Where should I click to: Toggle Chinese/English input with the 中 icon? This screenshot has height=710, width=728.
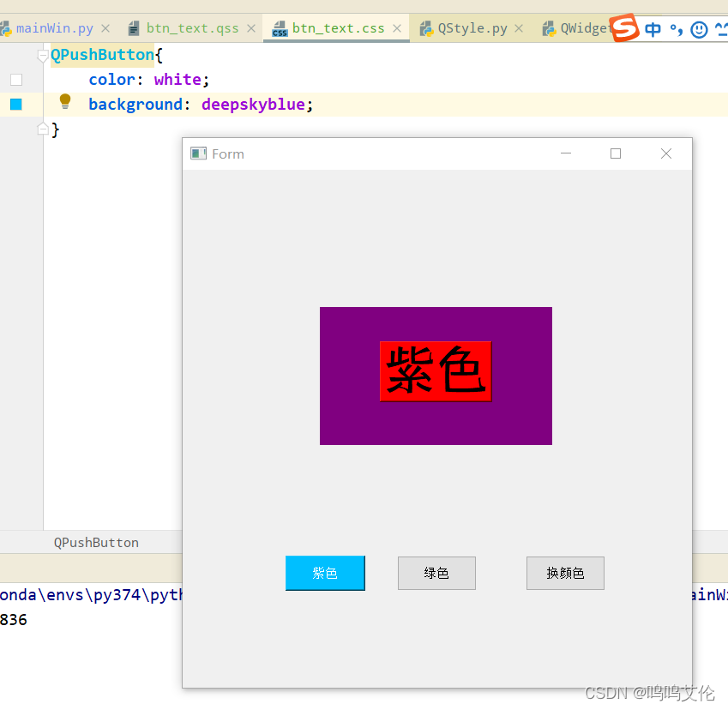pos(653,27)
